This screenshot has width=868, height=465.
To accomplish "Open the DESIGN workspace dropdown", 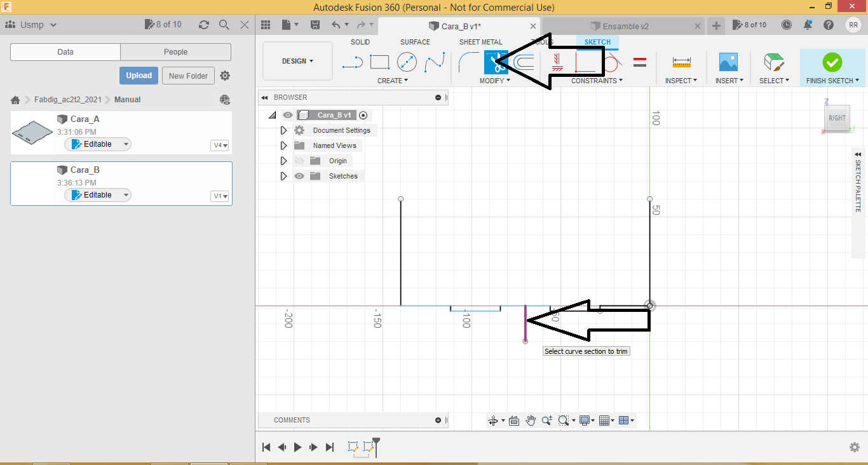I will (297, 61).
